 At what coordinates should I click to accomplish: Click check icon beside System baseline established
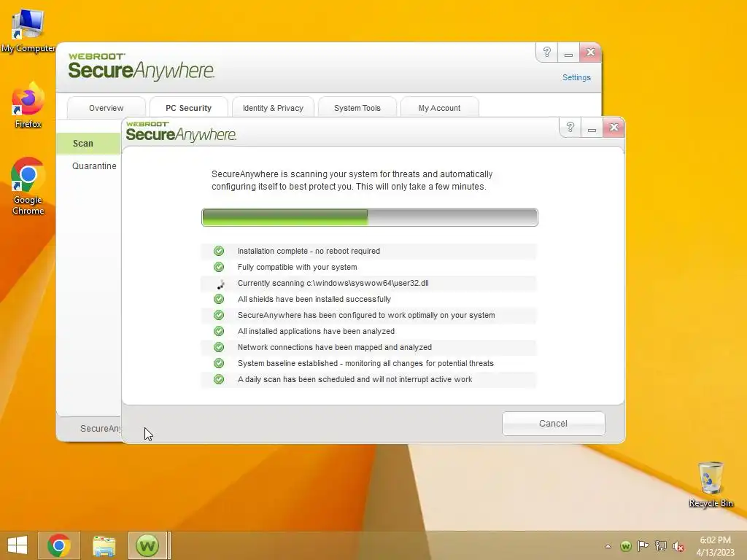click(x=219, y=363)
